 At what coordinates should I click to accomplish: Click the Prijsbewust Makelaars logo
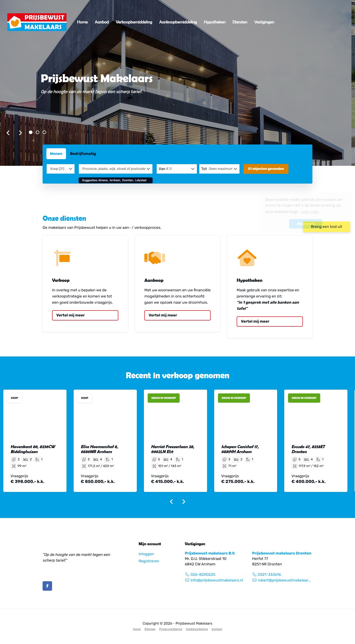[x=37, y=22]
